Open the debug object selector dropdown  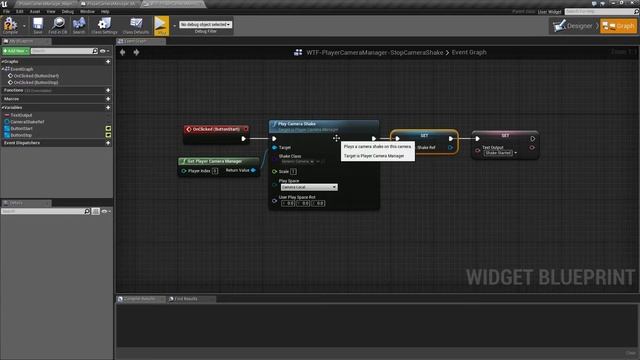click(205, 24)
